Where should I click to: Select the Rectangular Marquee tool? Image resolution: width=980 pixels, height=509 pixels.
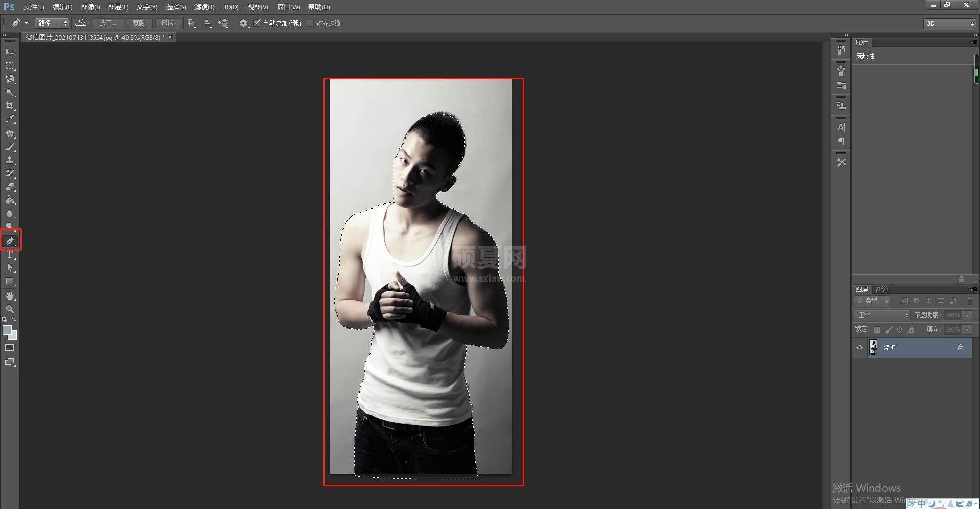pos(10,66)
